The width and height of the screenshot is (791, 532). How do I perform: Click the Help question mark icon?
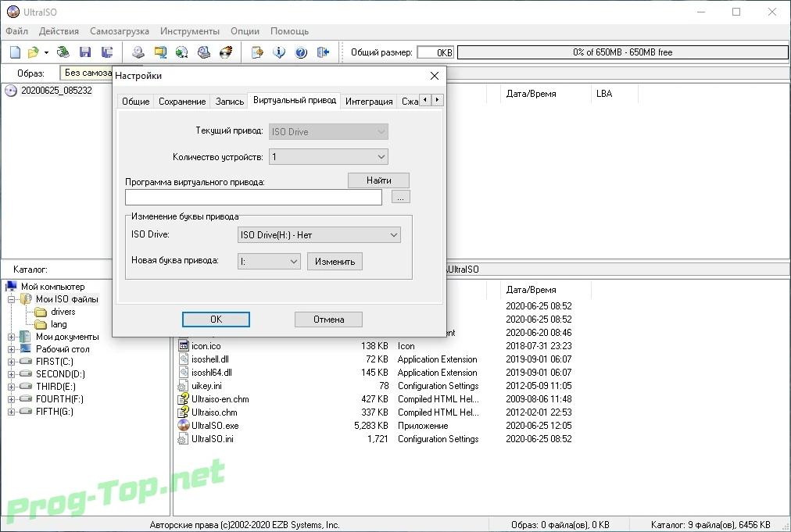click(301, 52)
